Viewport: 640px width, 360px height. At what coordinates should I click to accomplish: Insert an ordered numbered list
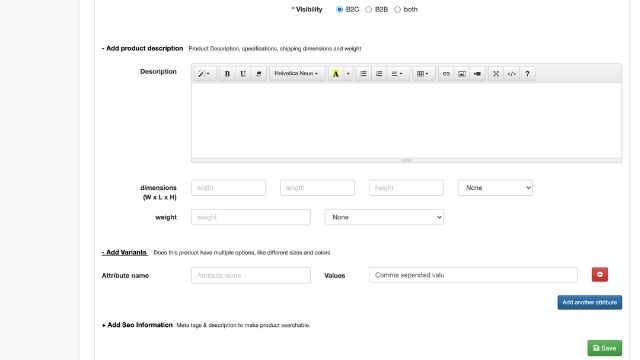click(x=379, y=74)
